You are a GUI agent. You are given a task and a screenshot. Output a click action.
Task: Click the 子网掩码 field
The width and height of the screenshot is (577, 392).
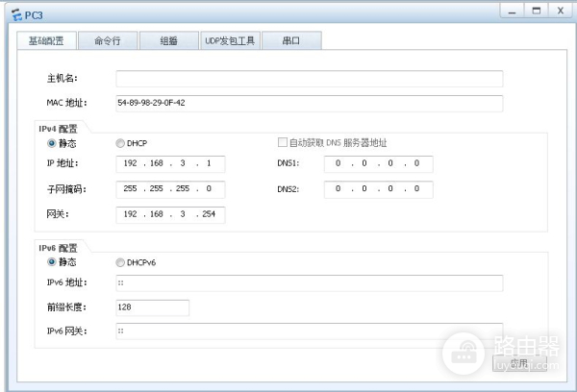click(x=170, y=189)
